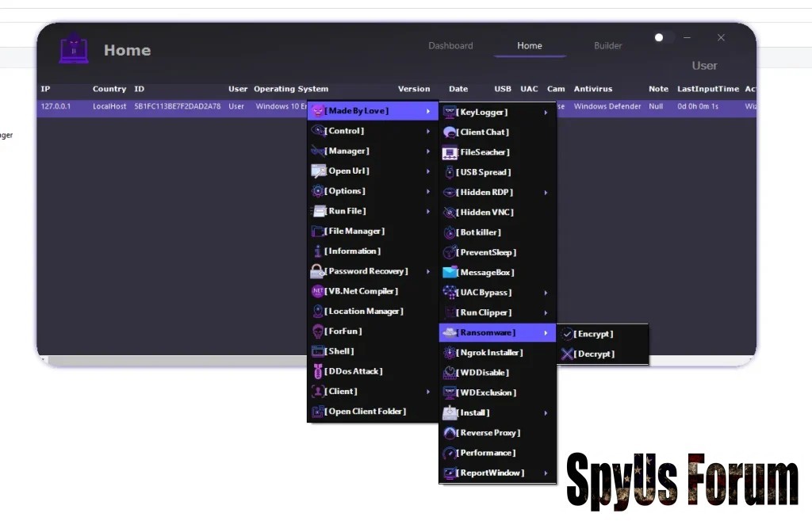
Task: Click the Open Client Folder icon
Action: pos(318,412)
